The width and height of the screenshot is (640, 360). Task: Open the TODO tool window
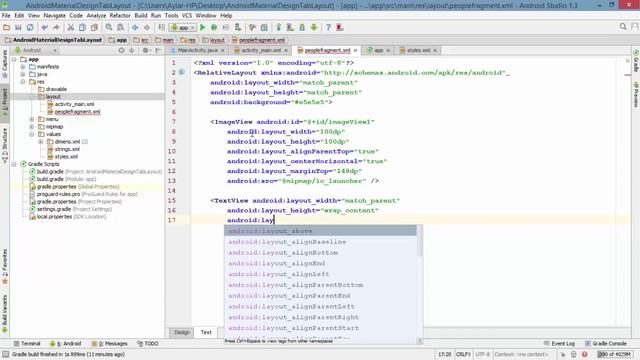(148, 344)
